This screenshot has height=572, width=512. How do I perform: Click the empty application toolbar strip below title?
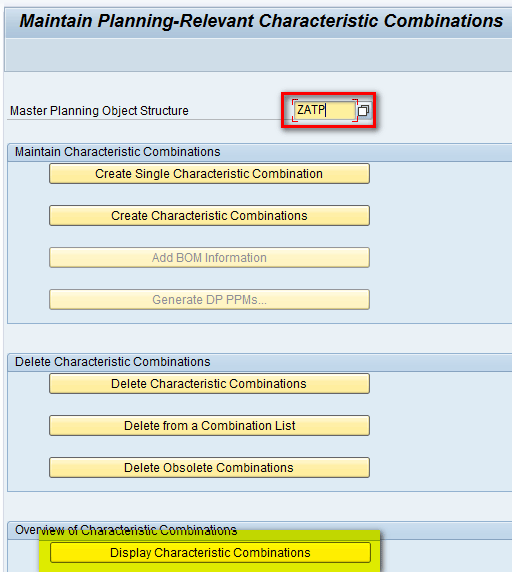click(x=259, y=55)
